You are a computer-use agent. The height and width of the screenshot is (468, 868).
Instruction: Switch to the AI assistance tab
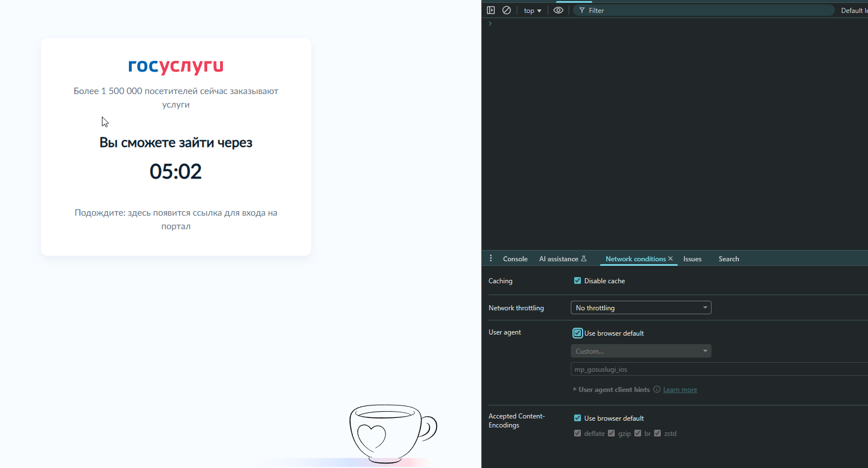click(x=563, y=259)
